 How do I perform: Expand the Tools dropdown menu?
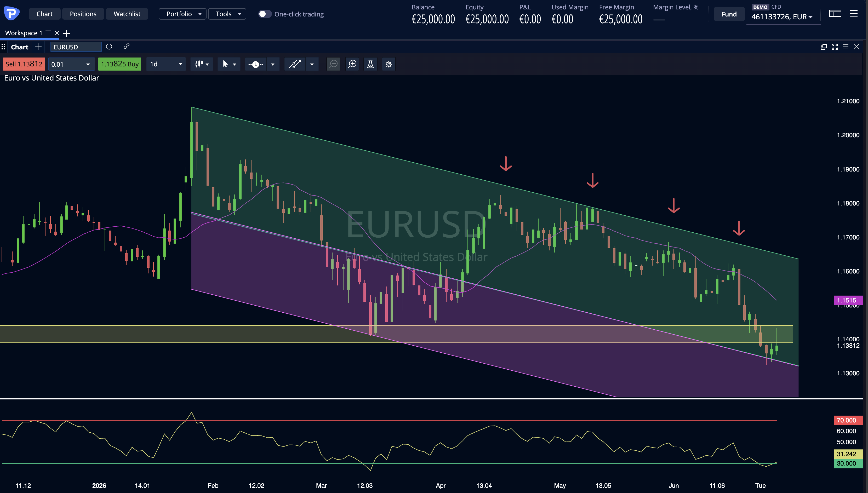(227, 14)
